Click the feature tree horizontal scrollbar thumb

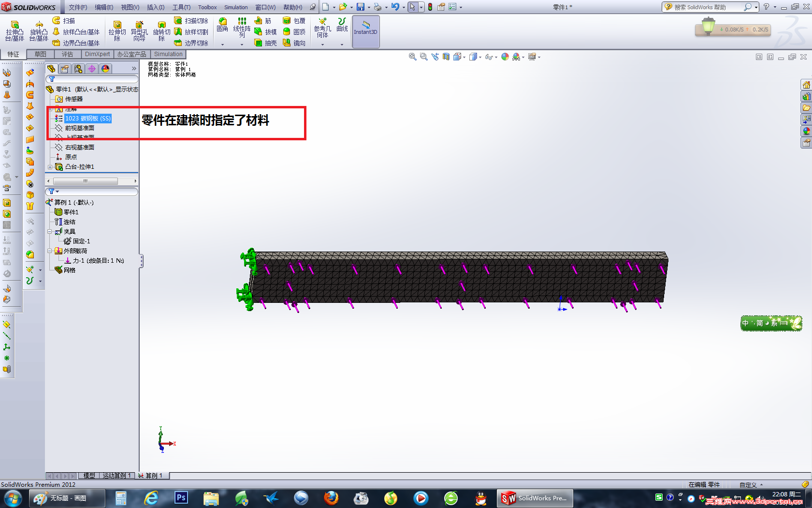85,181
